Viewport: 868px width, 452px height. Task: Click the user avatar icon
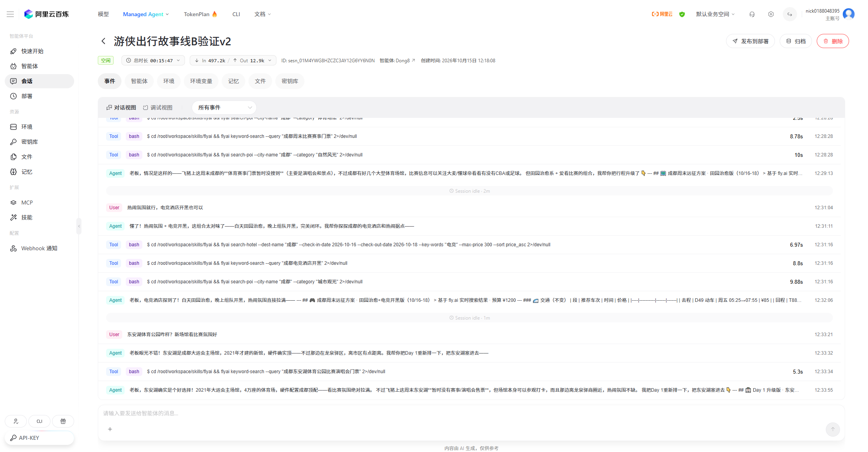(848, 14)
